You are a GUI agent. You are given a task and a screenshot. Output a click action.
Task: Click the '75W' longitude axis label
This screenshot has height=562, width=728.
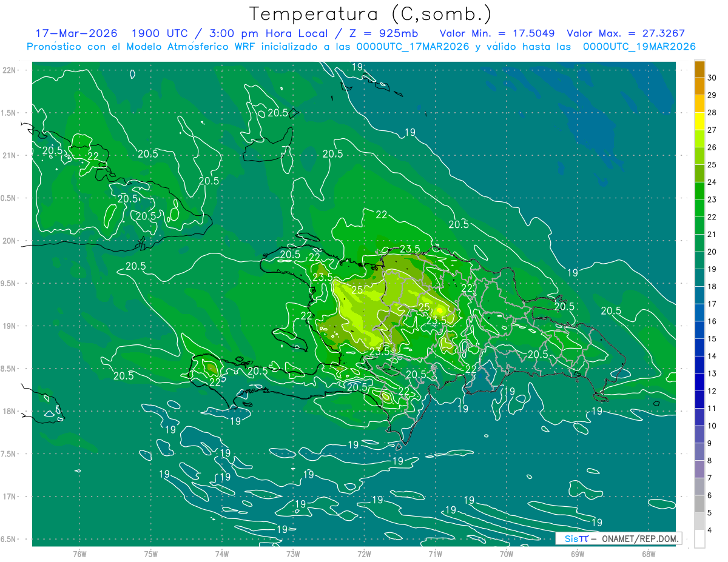click(151, 554)
